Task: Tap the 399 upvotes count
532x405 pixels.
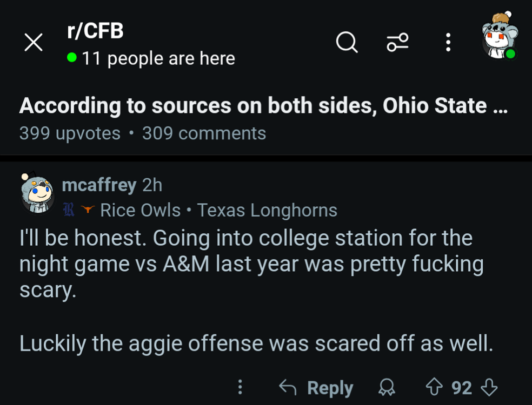Action: point(70,133)
